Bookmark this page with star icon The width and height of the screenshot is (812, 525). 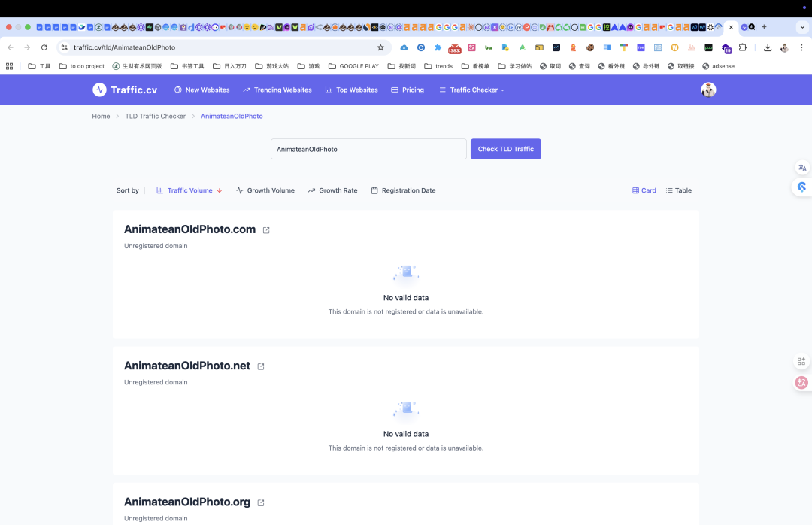tap(380, 47)
